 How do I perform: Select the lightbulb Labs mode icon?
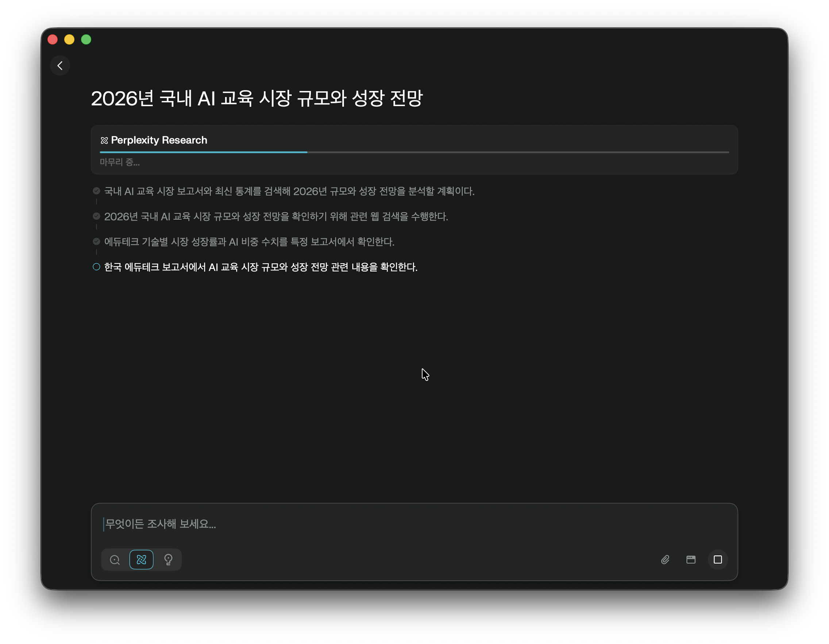point(168,559)
